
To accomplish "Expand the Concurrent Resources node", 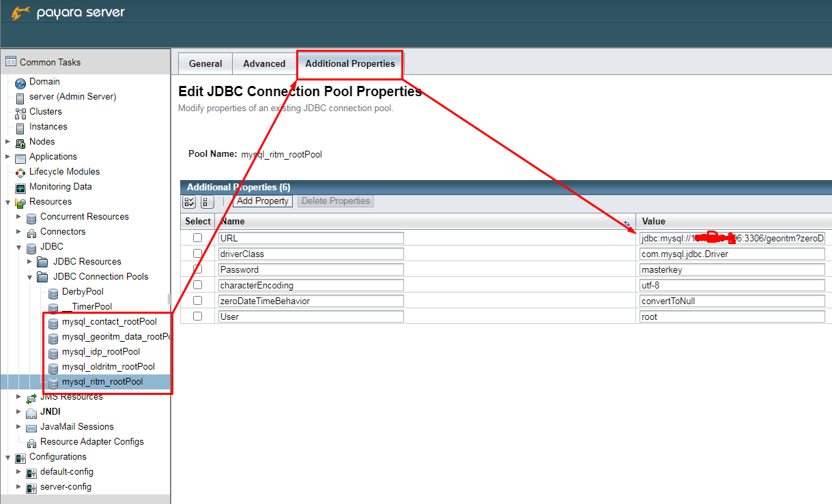I will click(x=18, y=217).
